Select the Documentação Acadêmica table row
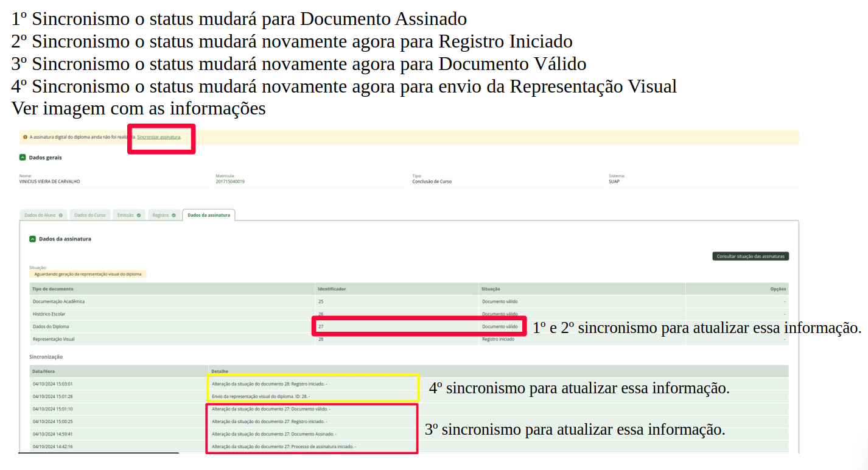 tap(58, 301)
